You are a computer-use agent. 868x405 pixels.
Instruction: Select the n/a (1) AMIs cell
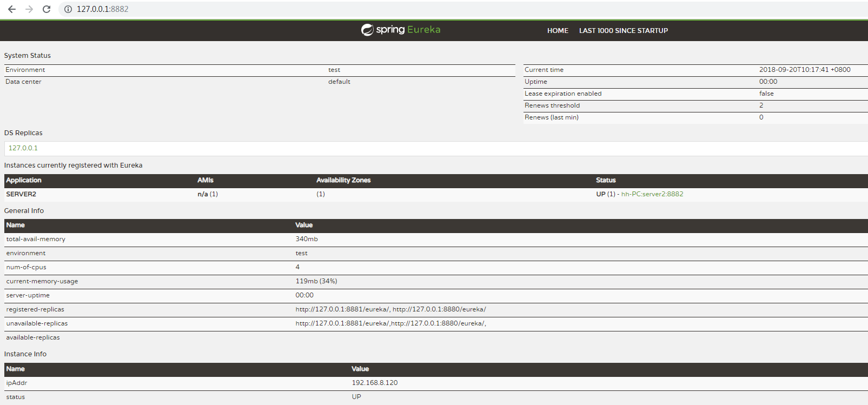coord(208,194)
